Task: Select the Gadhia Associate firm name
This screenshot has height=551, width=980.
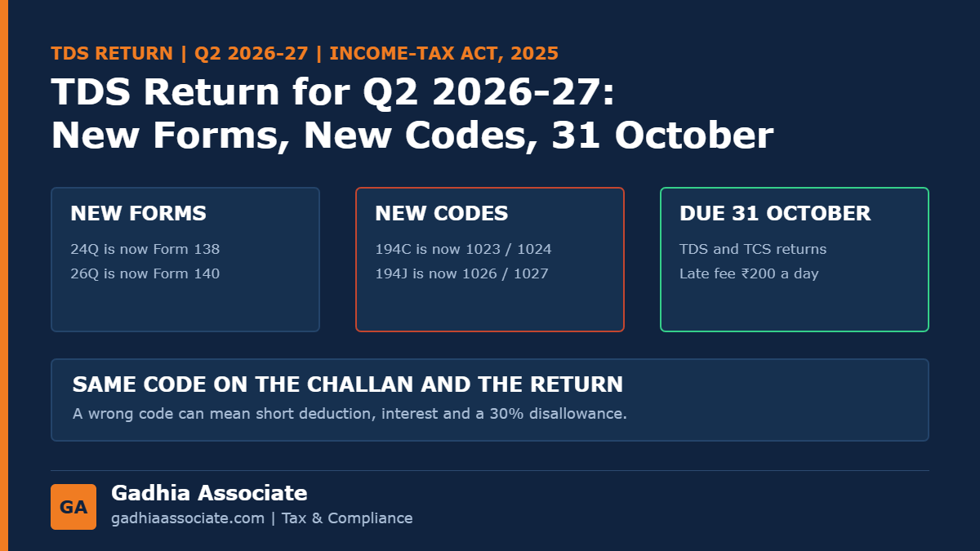Action: [209, 493]
